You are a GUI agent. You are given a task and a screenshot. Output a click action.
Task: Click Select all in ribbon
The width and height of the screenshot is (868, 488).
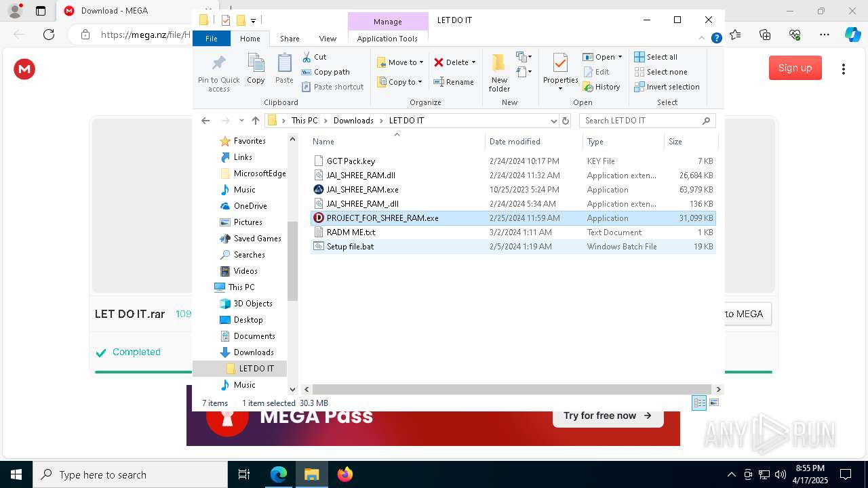[656, 57]
